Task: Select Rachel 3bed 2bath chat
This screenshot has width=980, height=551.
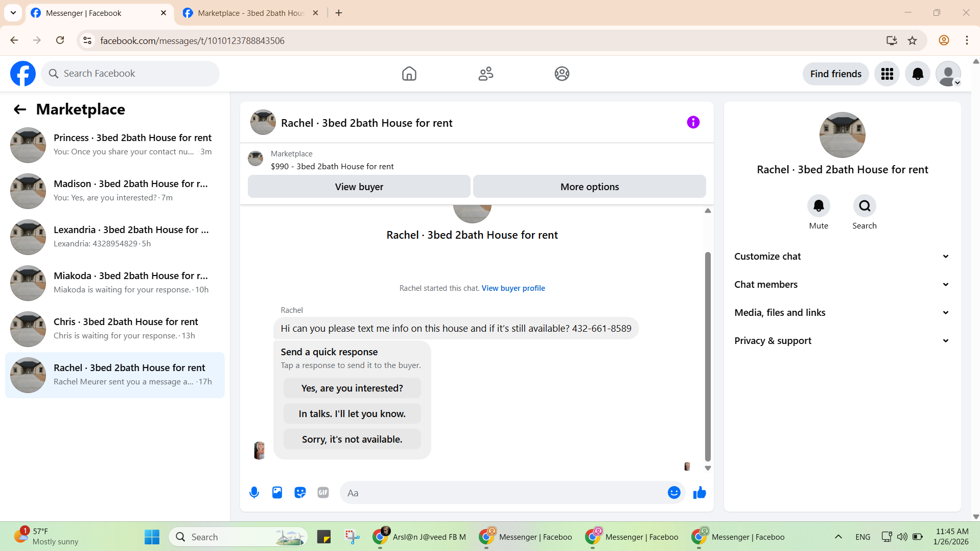Action: tap(115, 375)
